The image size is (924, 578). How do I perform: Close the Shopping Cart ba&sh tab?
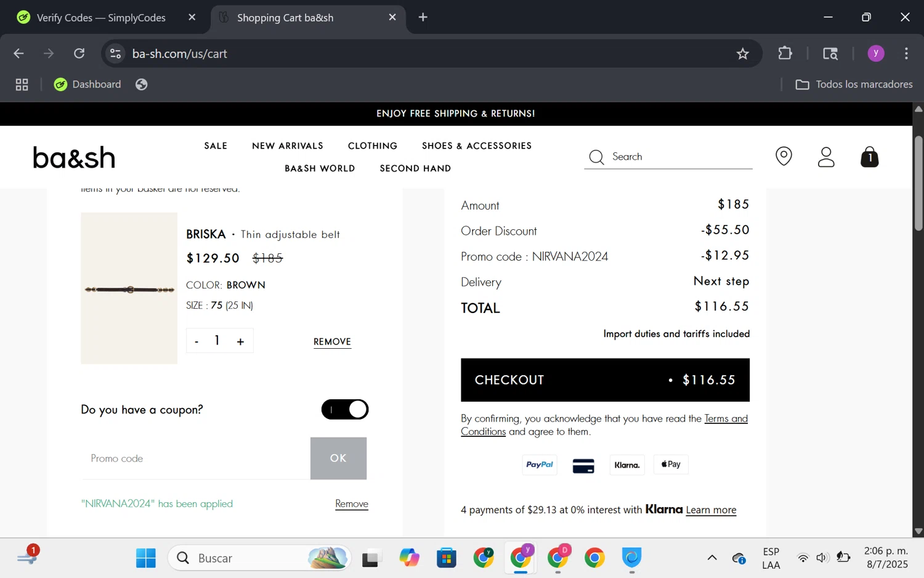tap(392, 17)
